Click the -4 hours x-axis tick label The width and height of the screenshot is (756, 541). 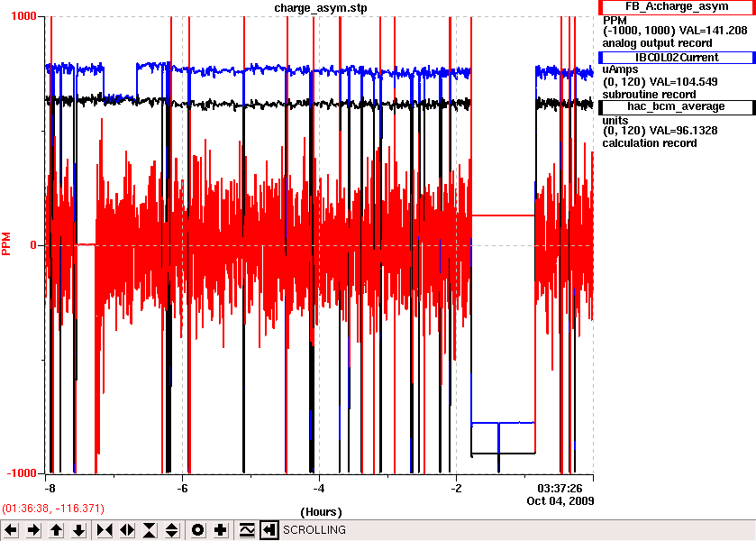point(319,488)
